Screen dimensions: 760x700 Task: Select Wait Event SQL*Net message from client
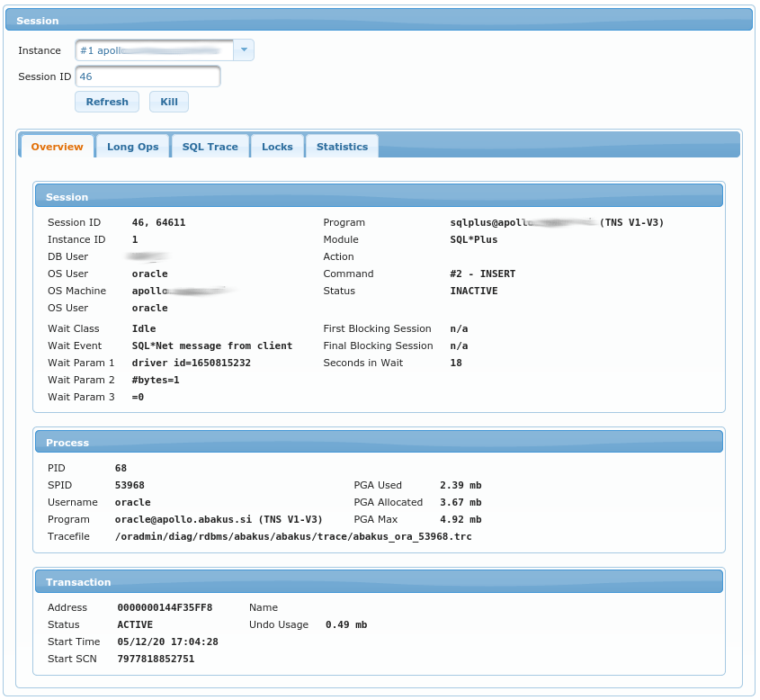(x=212, y=346)
